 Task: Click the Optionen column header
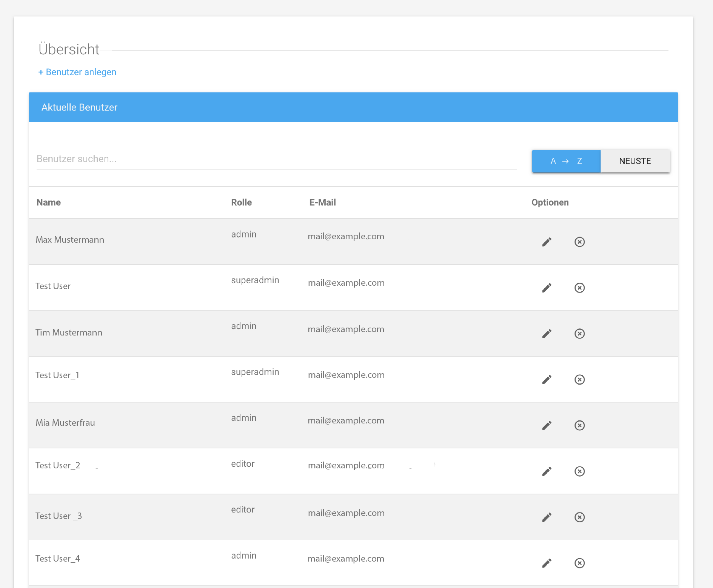(550, 203)
